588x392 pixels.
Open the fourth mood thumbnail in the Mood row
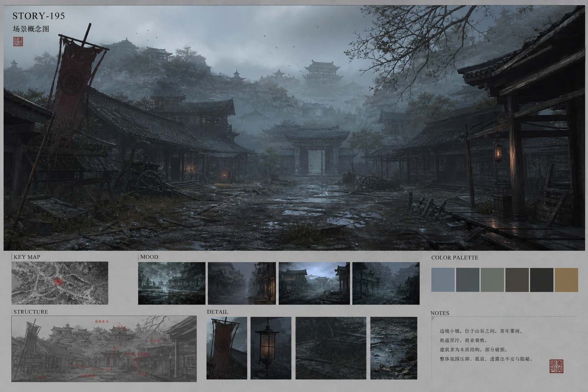(x=386, y=283)
